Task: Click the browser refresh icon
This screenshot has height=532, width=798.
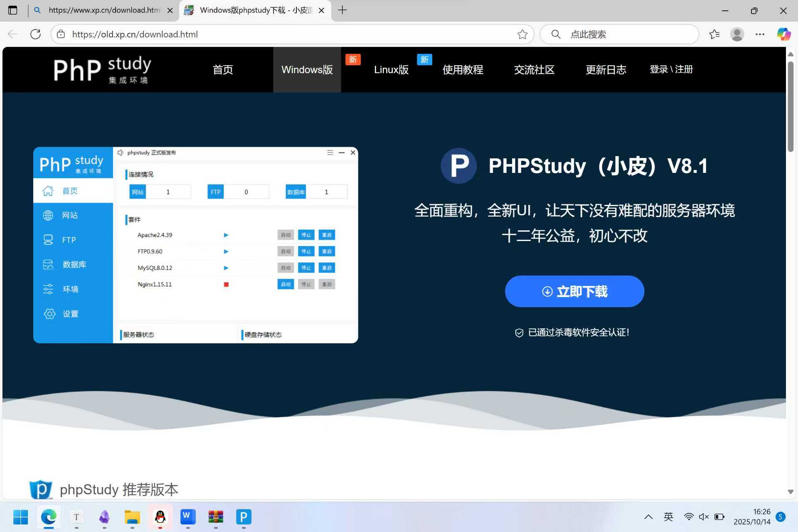Action: (36, 34)
